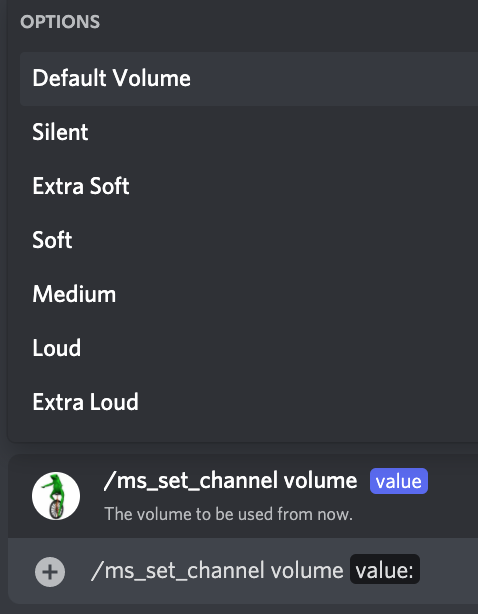The height and width of the screenshot is (614, 478).
Task: Pick the Extra Loud option
Action: [249, 402]
